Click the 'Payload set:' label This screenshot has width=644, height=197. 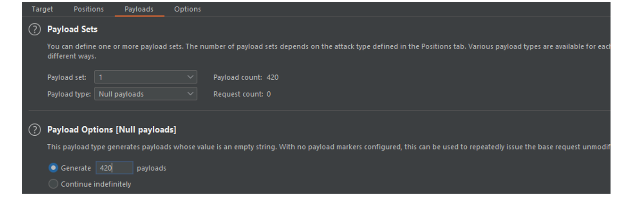67,77
